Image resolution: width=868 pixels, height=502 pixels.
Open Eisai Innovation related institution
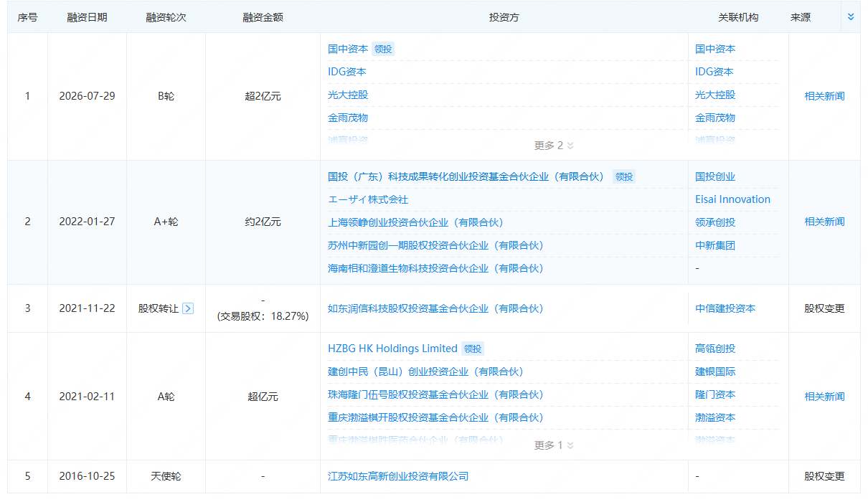pos(732,199)
